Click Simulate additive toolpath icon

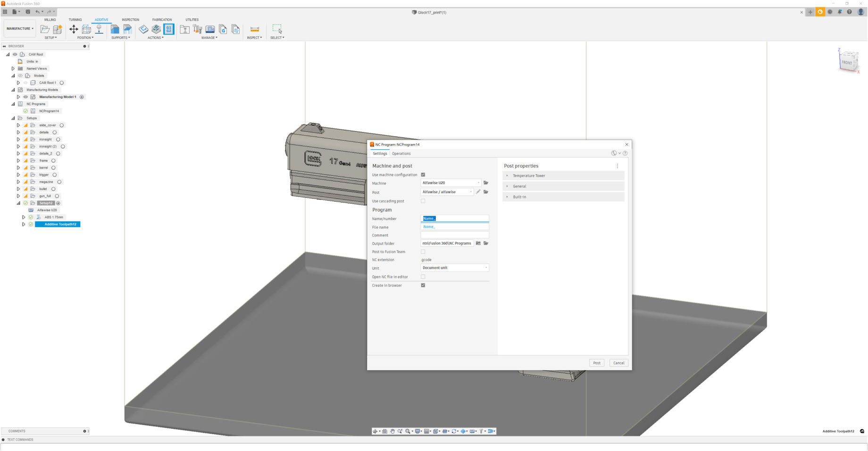point(156,29)
